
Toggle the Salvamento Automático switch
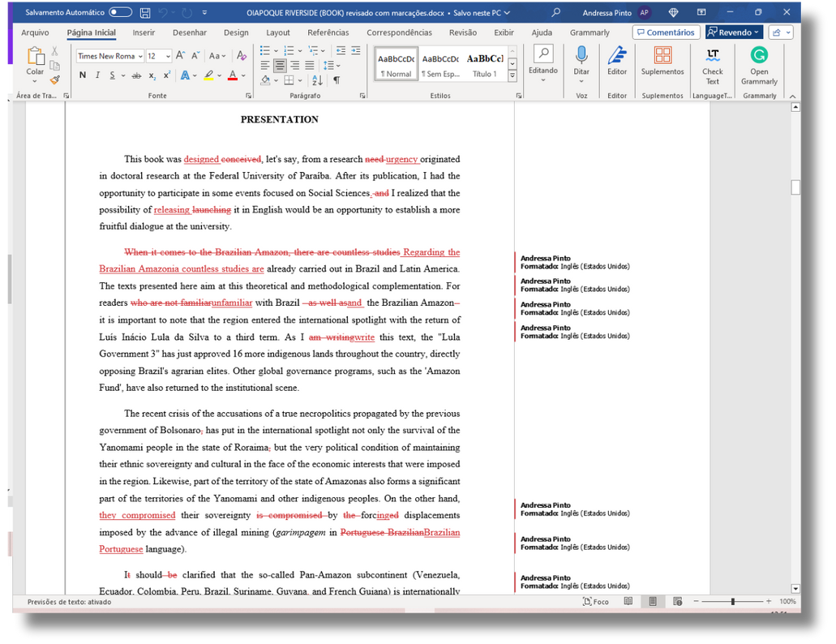click(x=120, y=13)
